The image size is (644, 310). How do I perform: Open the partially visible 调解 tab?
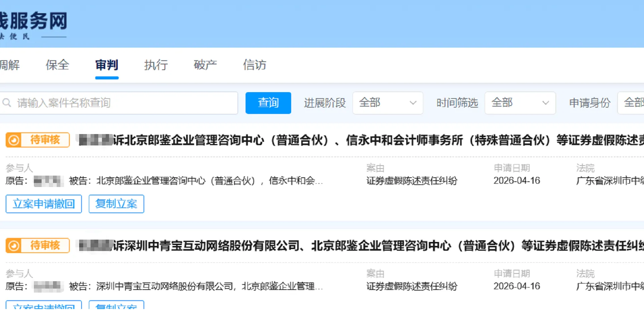click(10, 65)
